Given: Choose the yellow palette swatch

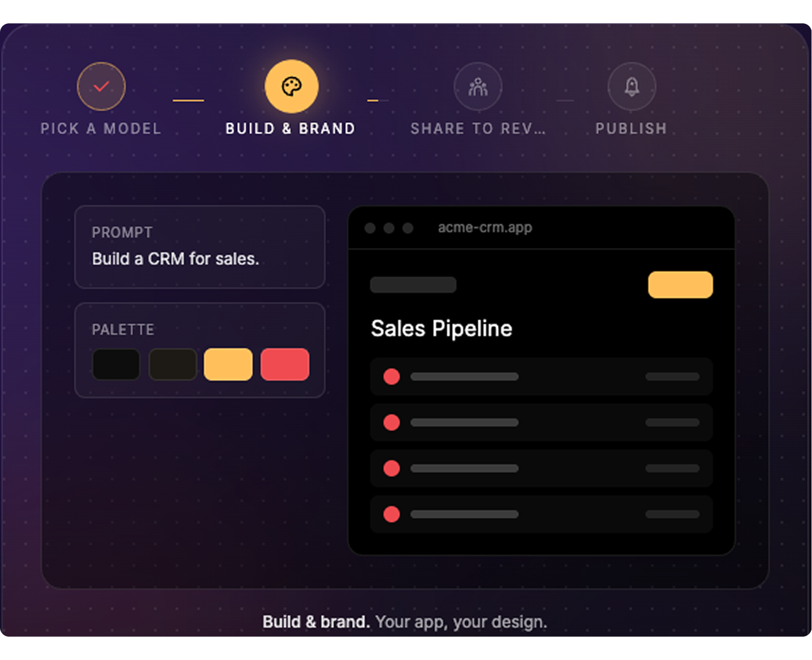Looking at the screenshot, I should click(229, 364).
